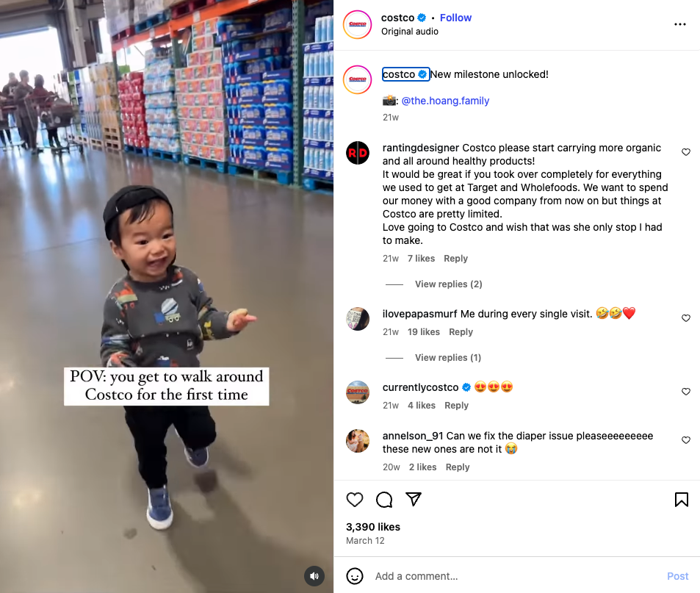Like ilovepapasmurf's comment with its heart
The width and height of the screenshot is (700, 593).
tap(686, 318)
